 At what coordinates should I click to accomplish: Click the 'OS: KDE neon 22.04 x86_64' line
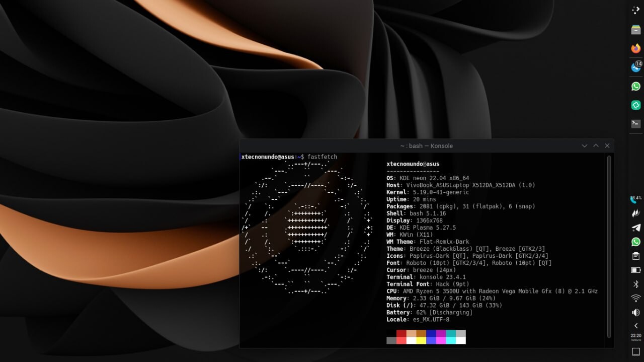coord(428,178)
